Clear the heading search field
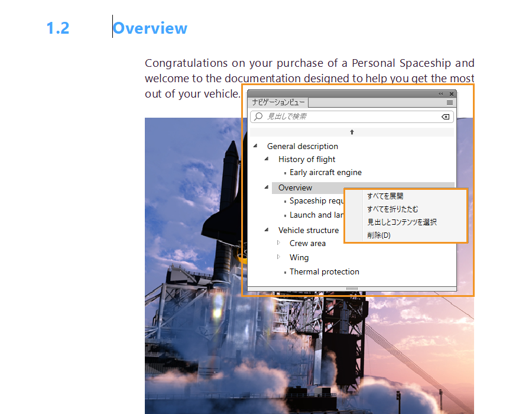This screenshot has width=532, height=414. [x=446, y=117]
